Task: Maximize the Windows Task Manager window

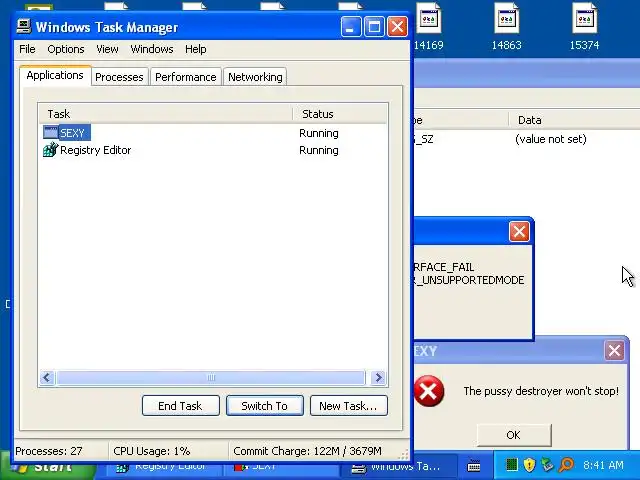Action: click(x=374, y=27)
